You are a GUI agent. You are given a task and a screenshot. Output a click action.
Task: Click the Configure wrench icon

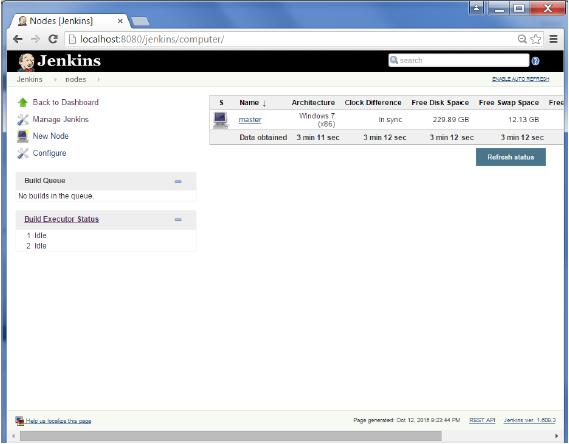click(x=22, y=153)
